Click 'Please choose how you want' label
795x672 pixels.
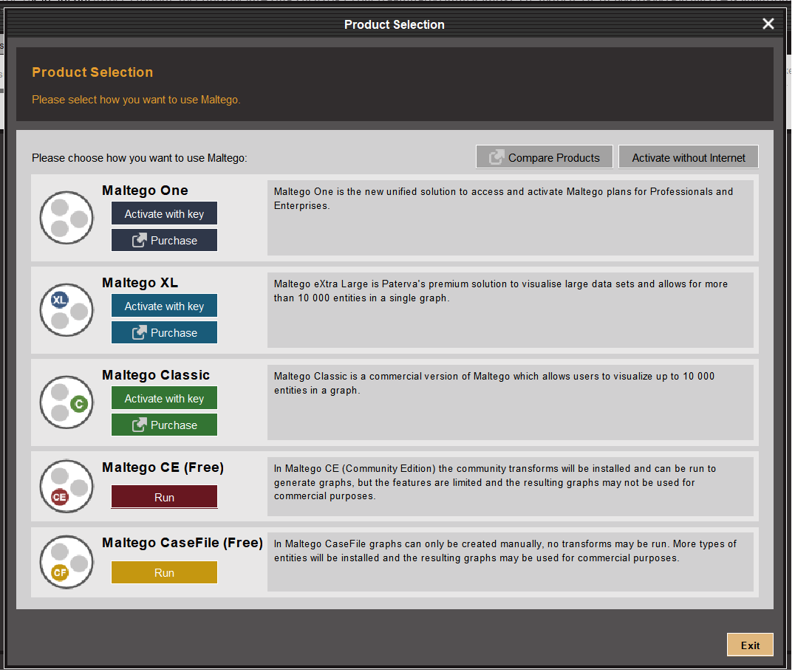click(x=140, y=158)
